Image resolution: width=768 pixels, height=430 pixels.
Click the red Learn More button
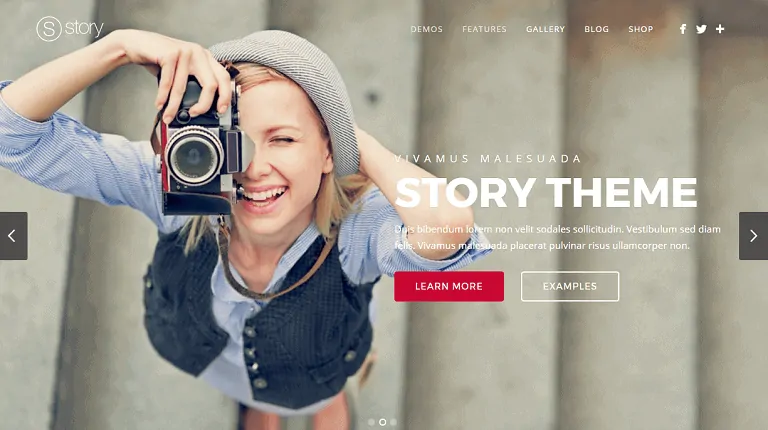(449, 287)
